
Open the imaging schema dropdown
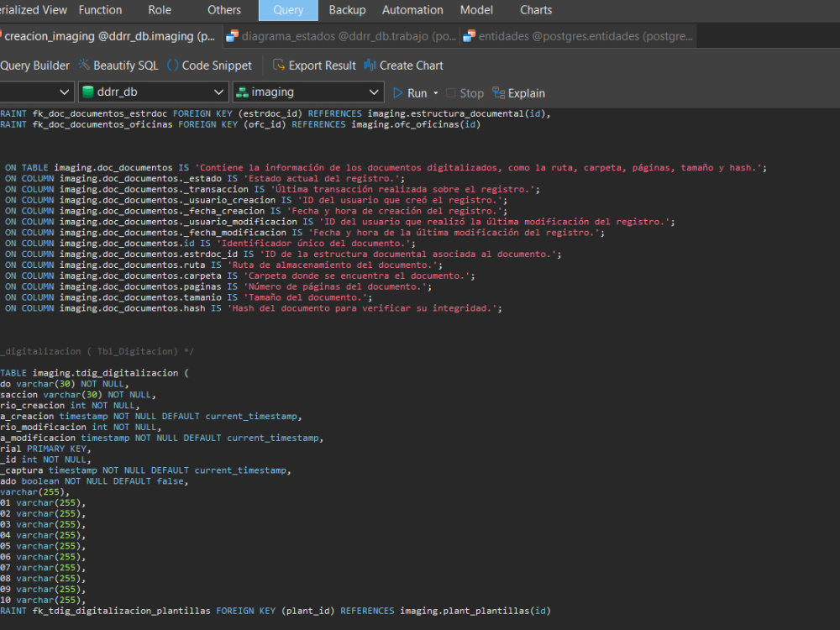[x=308, y=92]
